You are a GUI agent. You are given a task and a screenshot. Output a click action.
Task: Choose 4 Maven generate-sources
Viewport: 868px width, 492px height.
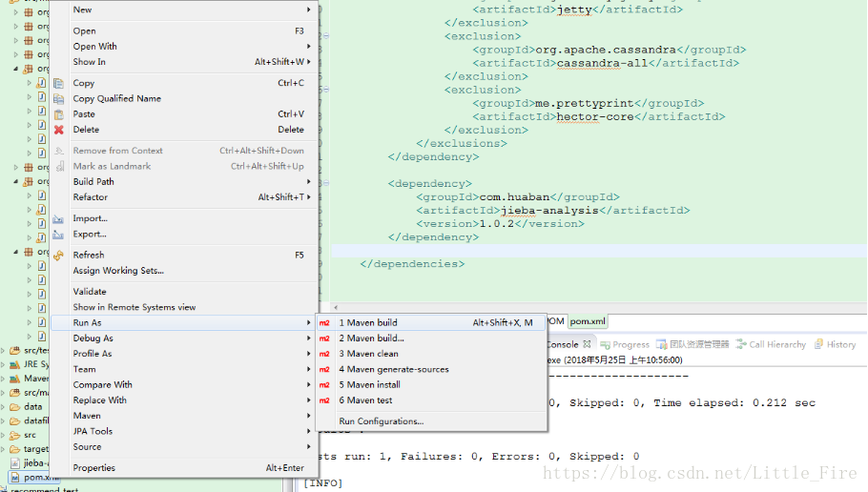coord(431,369)
